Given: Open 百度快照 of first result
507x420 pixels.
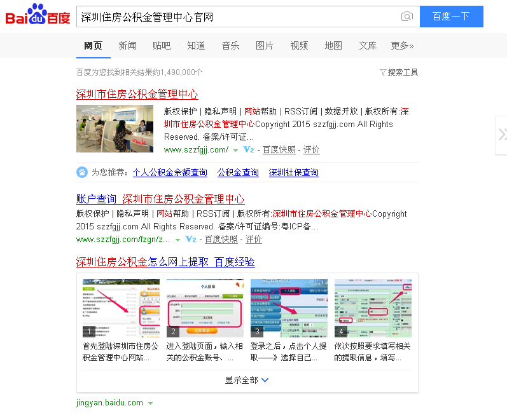Looking at the screenshot, I should (x=279, y=149).
